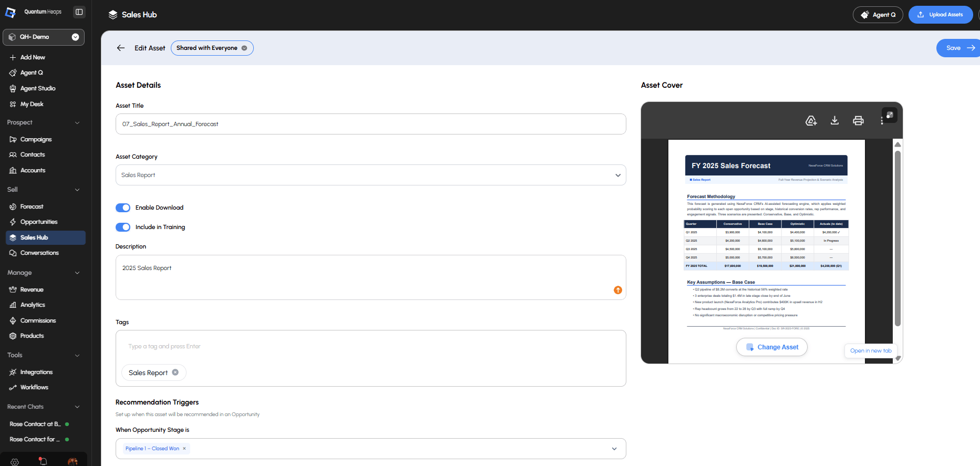Screen dimensions: 980x466
Task: Open Analytics in sidebar
Action: coord(33,305)
